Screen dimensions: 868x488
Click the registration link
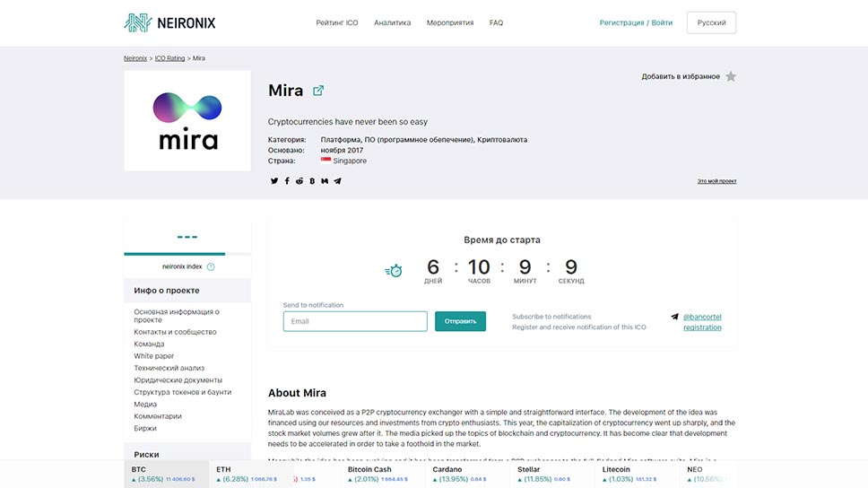click(702, 327)
